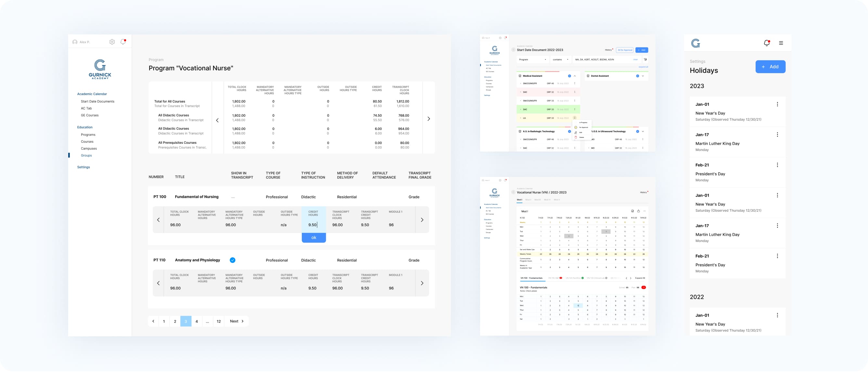Toggle Show in Transcript for Fundamental of Nursing
The width and height of the screenshot is (868, 374).
point(233,197)
